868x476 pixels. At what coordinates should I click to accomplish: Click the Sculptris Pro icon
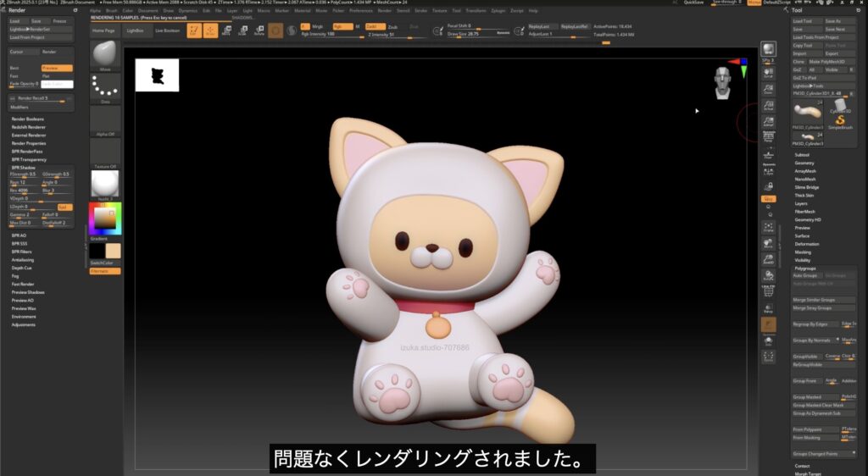[292, 30]
